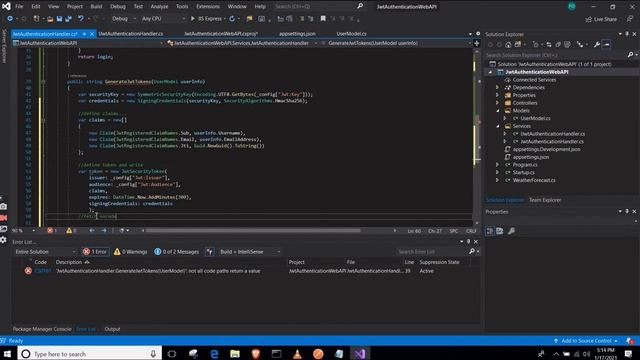Screen dimensions: 640x360
Task: Click the Windows taskbar search box
Action: point(90,353)
